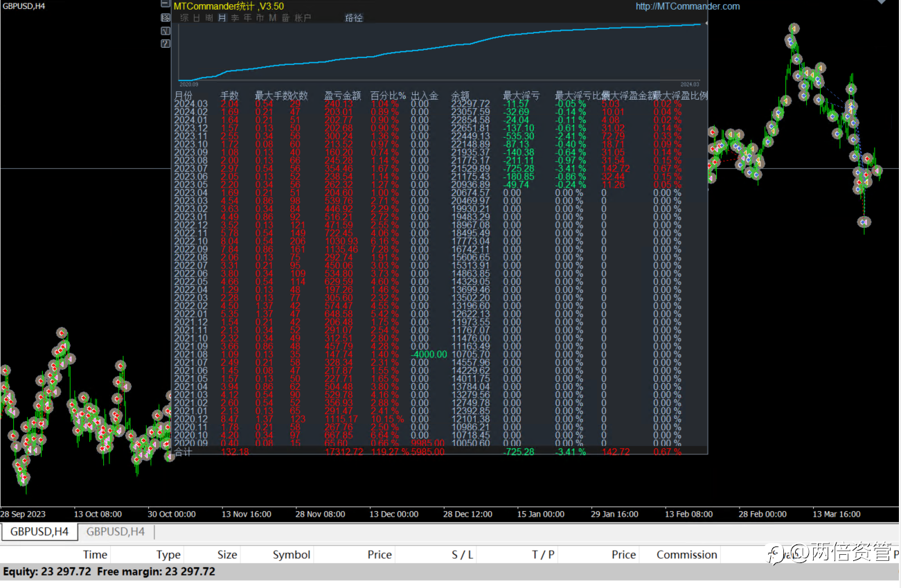The image size is (901, 588).
Task: Click the 合计 totals row
Action: pos(440,452)
